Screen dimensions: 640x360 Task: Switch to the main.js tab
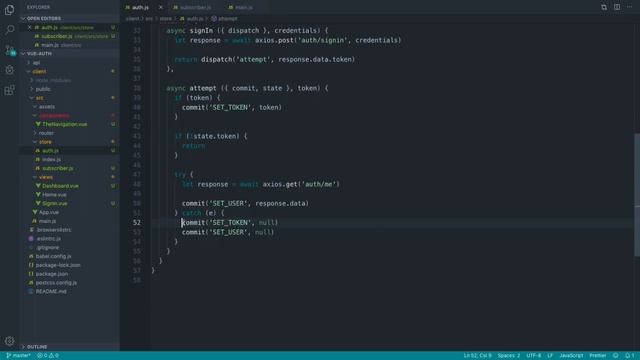pyautogui.click(x=240, y=7)
